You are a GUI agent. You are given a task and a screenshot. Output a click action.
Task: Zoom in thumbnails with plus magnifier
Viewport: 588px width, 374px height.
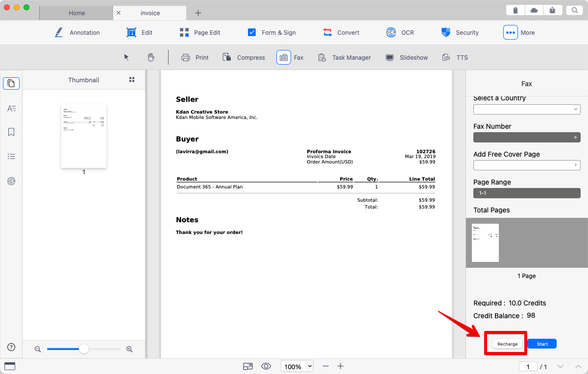(129, 349)
